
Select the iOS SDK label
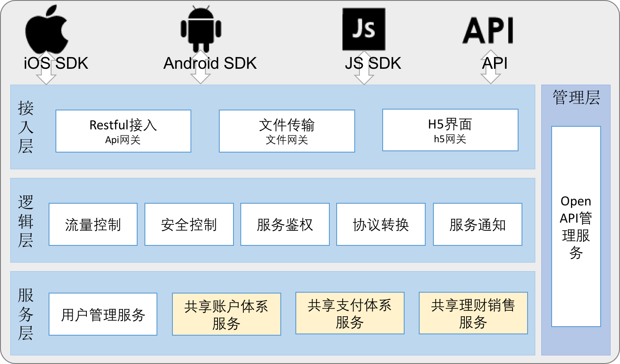click(x=56, y=64)
